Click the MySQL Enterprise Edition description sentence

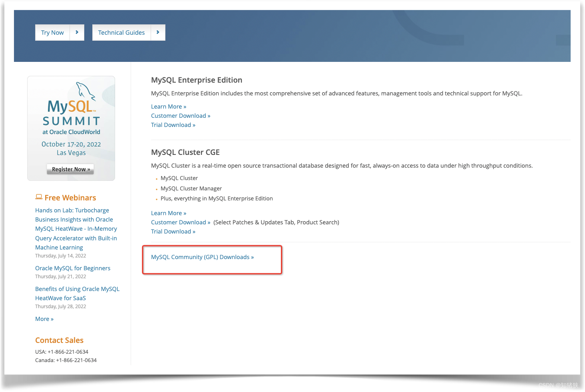click(x=336, y=93)
